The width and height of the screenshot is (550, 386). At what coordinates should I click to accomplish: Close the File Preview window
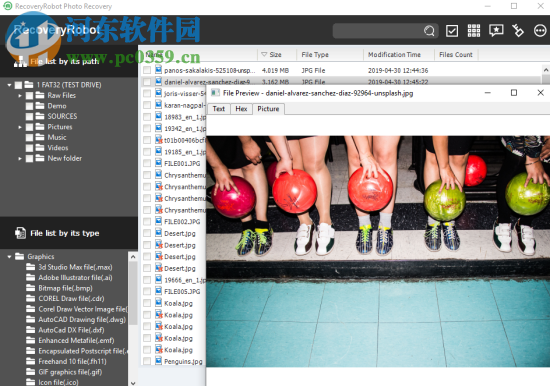pos(541,93)
